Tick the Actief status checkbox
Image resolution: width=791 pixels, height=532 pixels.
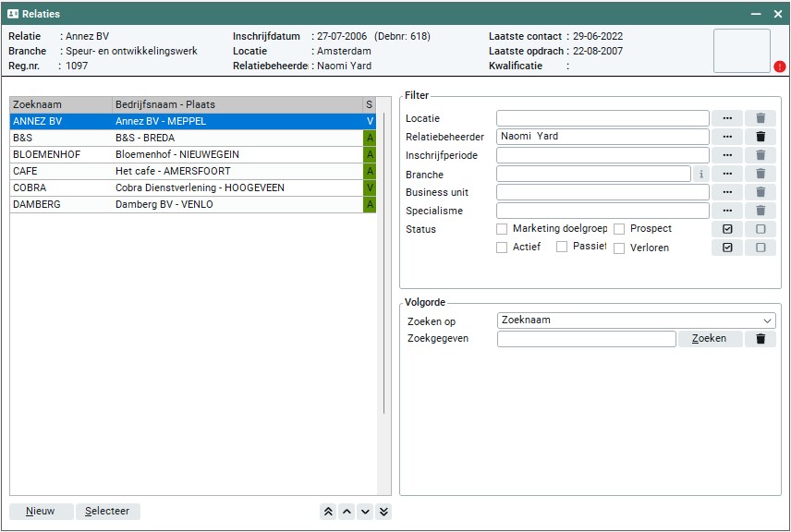click(502, 248)
